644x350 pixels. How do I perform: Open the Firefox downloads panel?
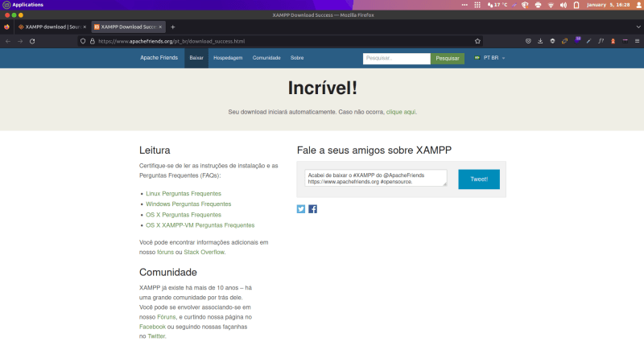[540, 41]
